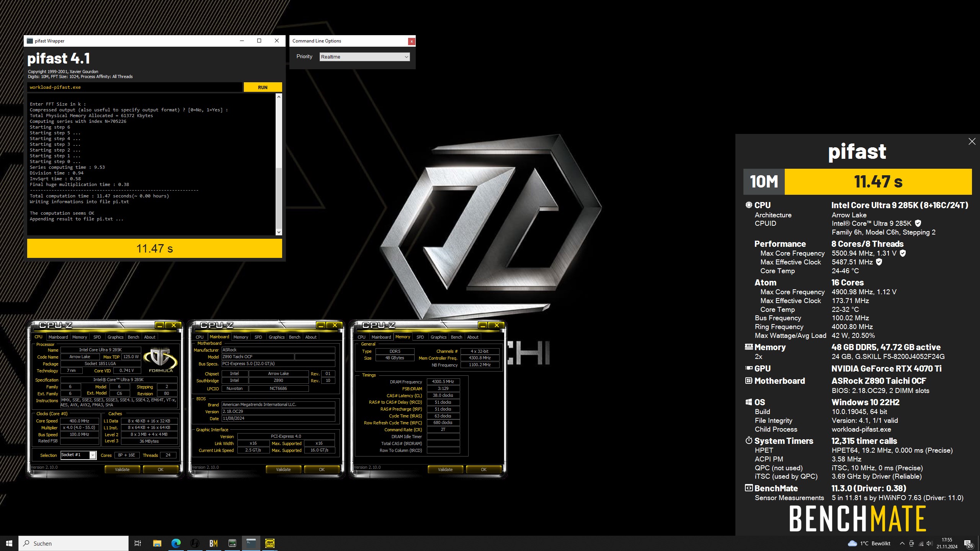Image resolution: width=980 pixels, height=551 pixels.
Task: Click the OC Formula logo in CPU-Z
Action: coord(161,360)
